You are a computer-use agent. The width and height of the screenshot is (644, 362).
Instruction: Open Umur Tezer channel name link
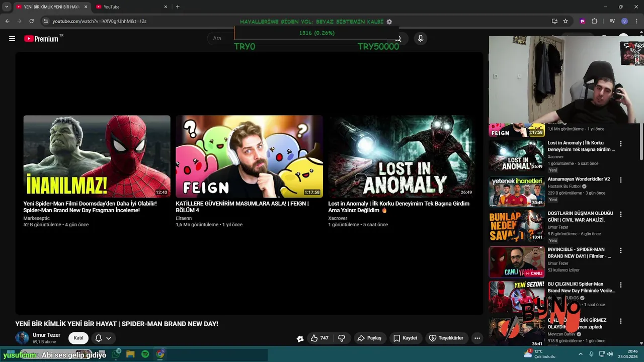click(x=46, y=335)
